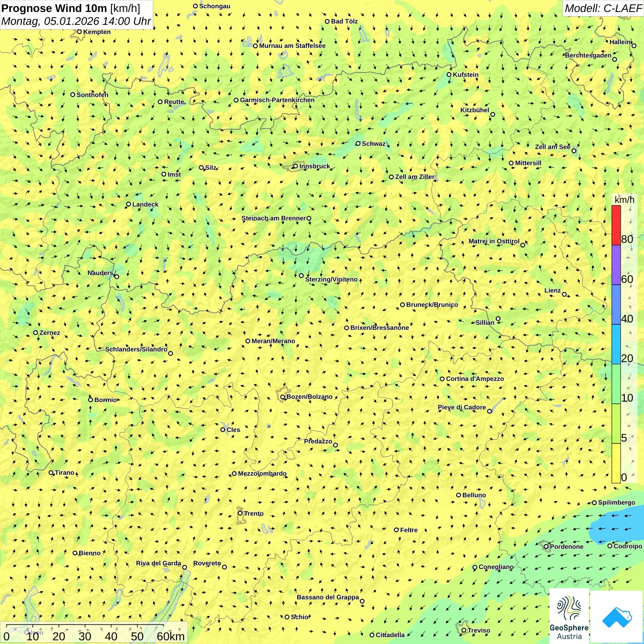Viewport: 644px width, 644px height.
Task: Click the Belluno label
Action: click(474, 495)
